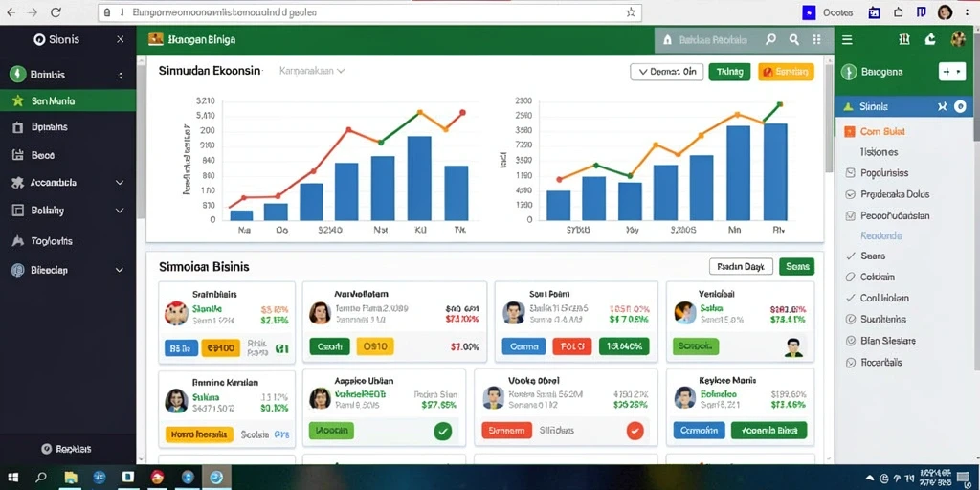Toggle the Popolurisiss checkbox
The image size is (980, 490).
coord(850,173)
